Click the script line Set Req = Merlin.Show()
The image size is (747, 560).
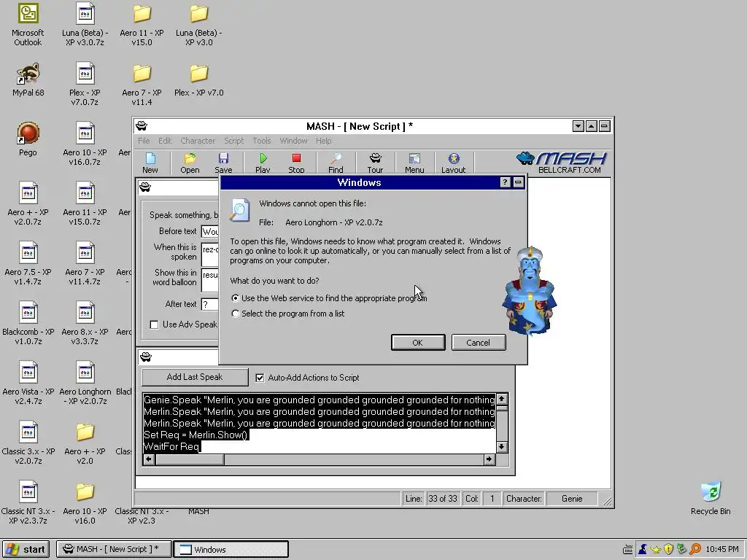[196, 435]
